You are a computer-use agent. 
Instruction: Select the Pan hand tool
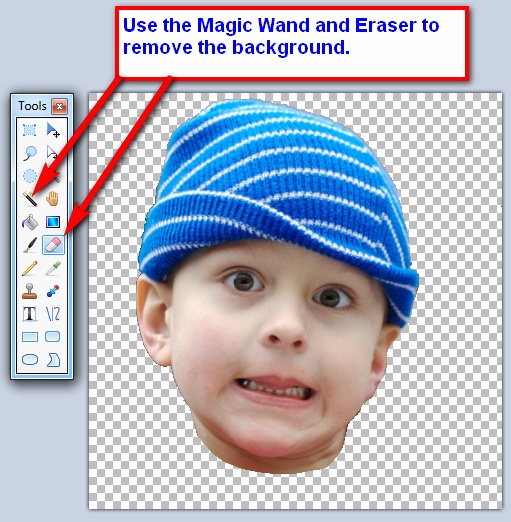tap(52, 199)
